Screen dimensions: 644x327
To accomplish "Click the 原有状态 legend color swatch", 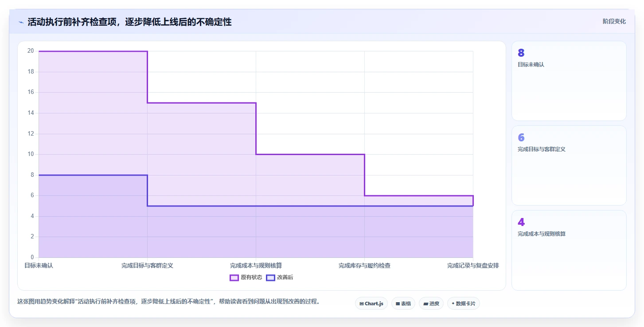I will coord(234,277).
